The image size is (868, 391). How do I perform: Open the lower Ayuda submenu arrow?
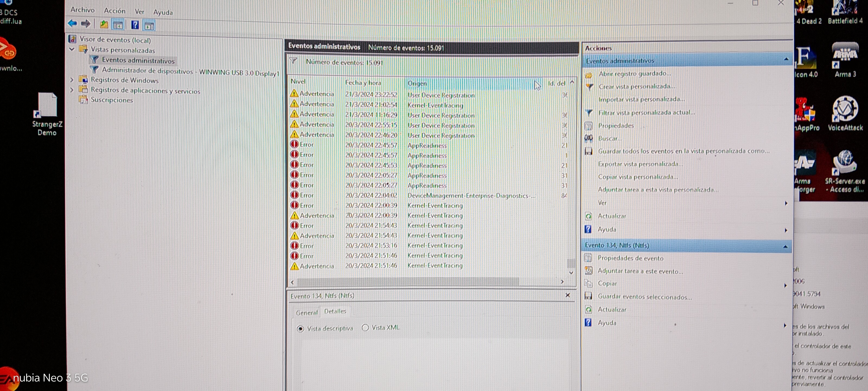(785, 326)
